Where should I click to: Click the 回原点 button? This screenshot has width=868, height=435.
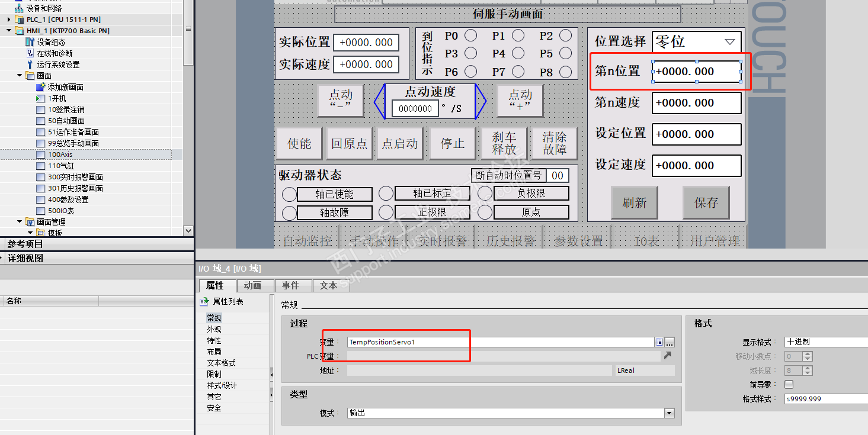pos(349,143)
